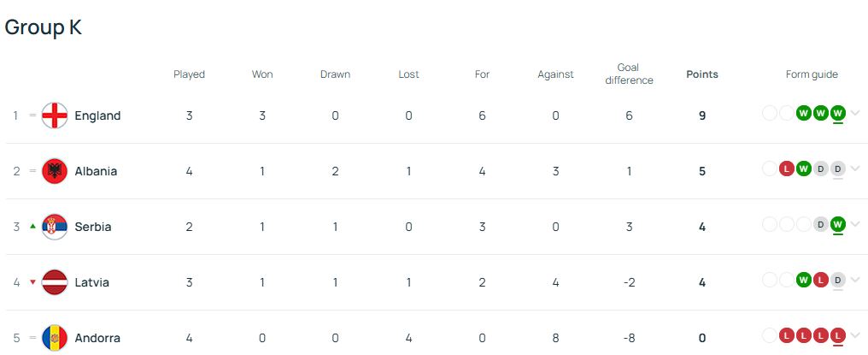Expand Albania's row details chevron
Image resolution: width=868 pixels, height=355 pixels.
(855, 169)
